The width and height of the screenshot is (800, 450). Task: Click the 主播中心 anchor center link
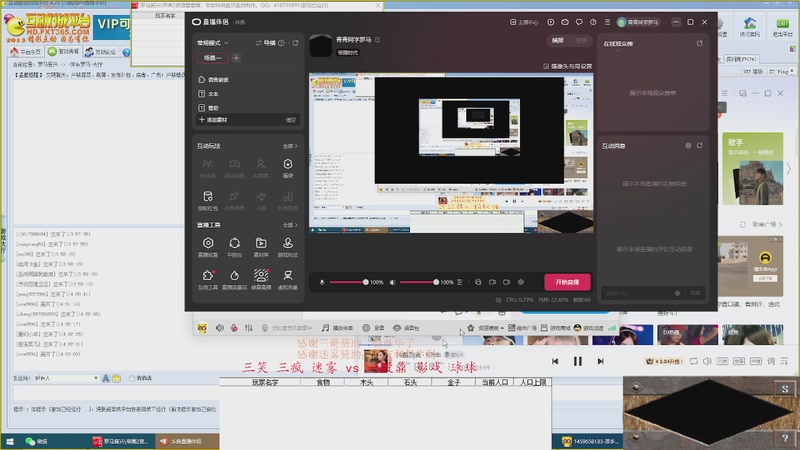[524, 22]
